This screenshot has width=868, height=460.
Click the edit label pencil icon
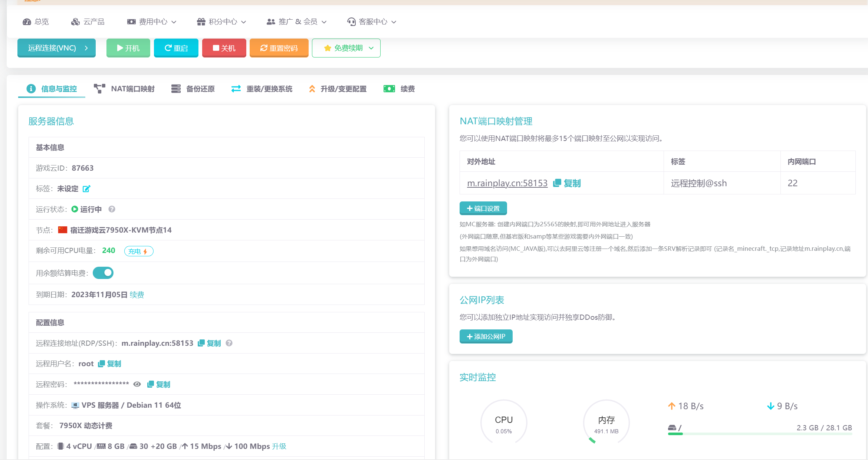(86, 189)
